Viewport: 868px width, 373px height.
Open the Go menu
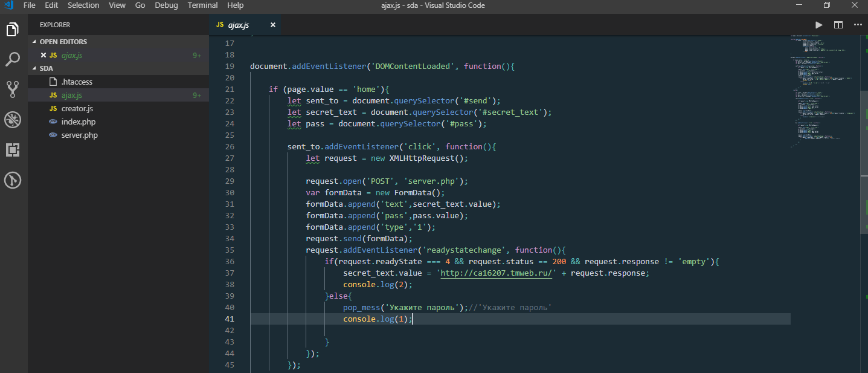(140, 5)
